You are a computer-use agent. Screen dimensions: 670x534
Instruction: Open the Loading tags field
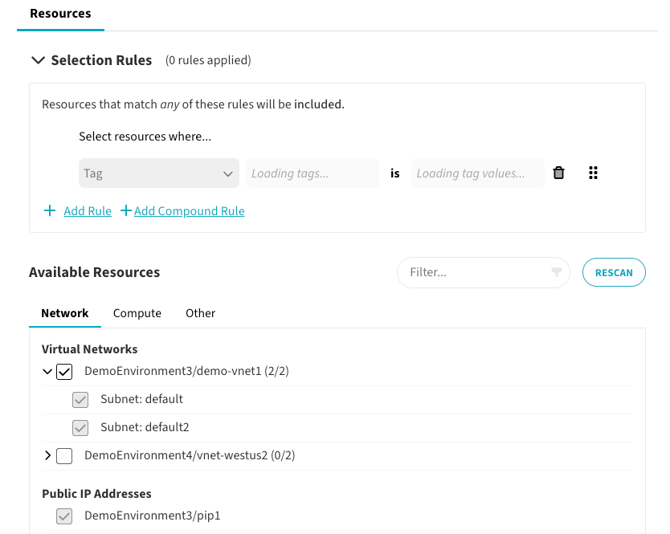[x=312, y=173]
